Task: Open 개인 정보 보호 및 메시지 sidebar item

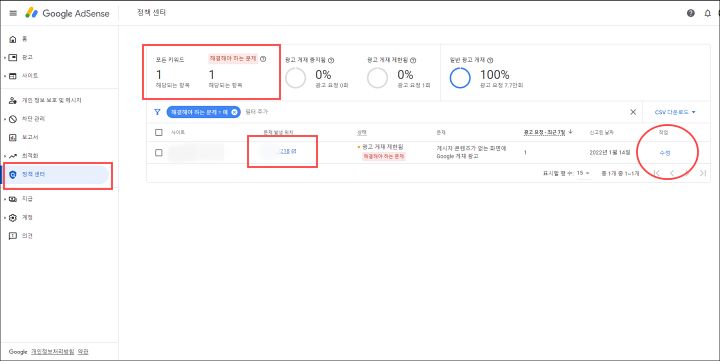Action: [x=51, y=100]
